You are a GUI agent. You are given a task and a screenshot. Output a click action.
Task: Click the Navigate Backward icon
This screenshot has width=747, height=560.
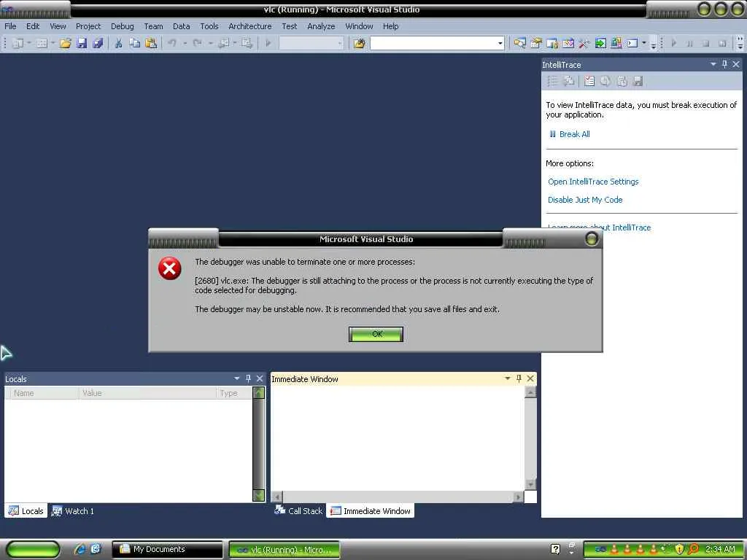[x=223, y=43]
